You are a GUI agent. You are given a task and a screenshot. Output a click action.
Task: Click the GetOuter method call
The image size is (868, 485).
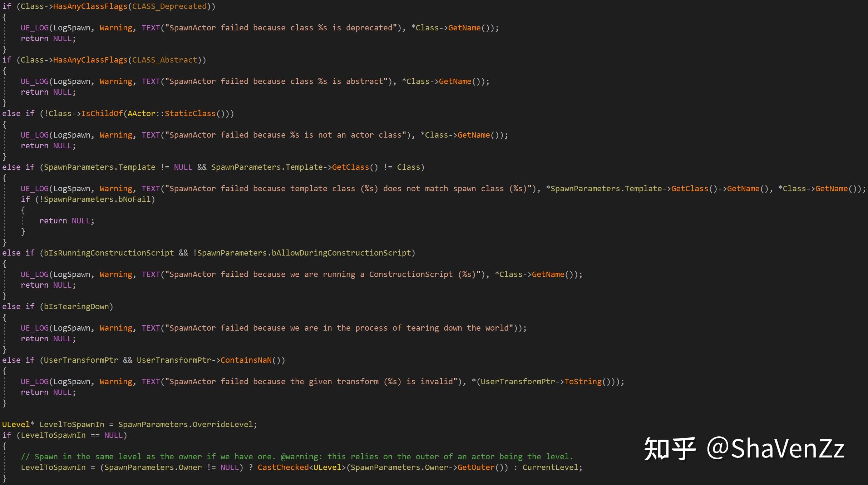click(x=476, y=467)
